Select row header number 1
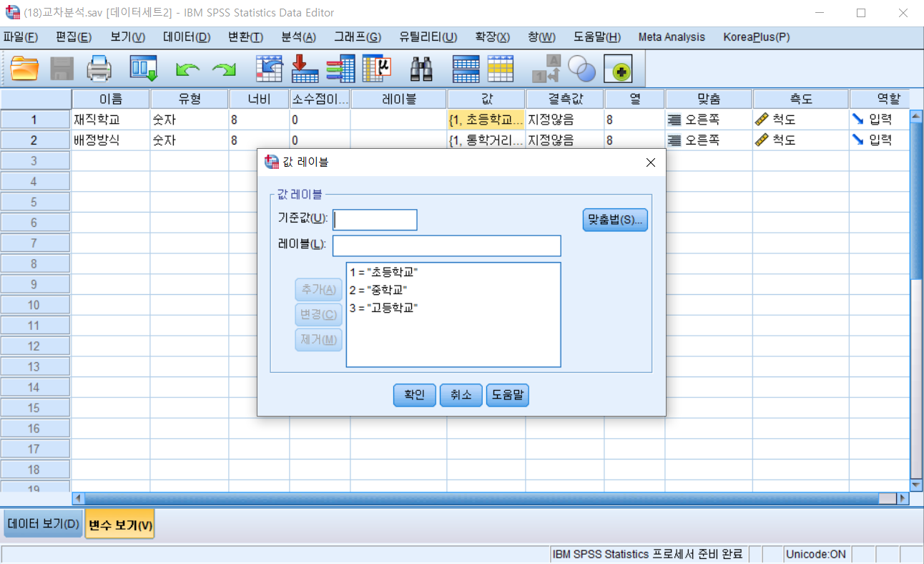Screen dimensions: 924x564 (x=36, y=120)
